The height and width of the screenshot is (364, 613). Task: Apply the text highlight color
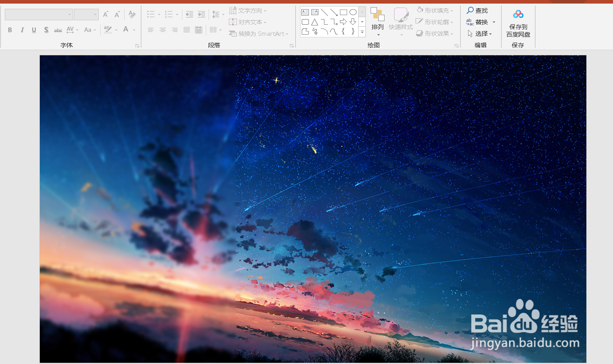point(108,30)
